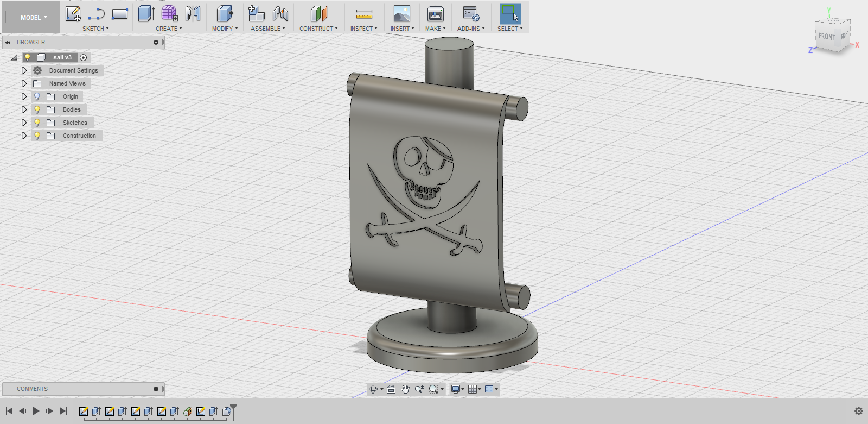
Task: Click the Orbit navigation icon
Action: 373,389
